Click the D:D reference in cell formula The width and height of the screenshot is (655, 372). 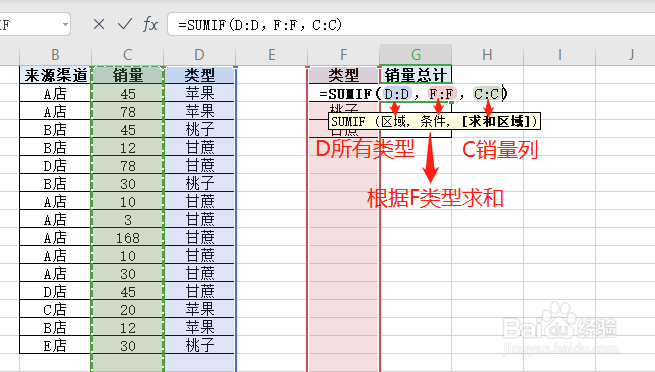(397, 94)
